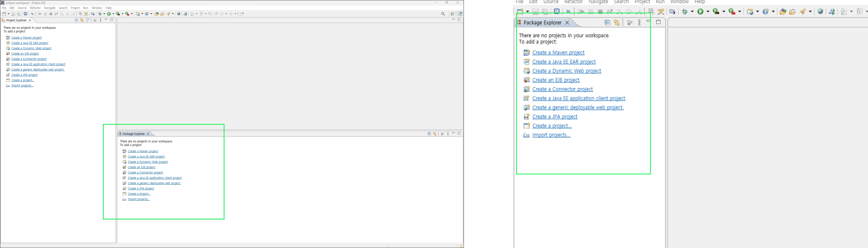Screen dimensions: 868x248
Task: Toggle Use Step Filters in the full window toolbar
Action: (x=86, y=14)
